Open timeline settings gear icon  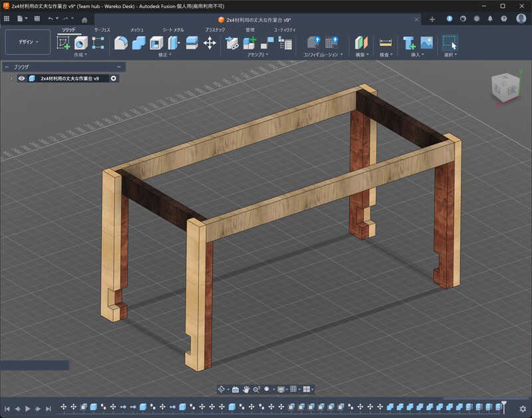point(523,408)
